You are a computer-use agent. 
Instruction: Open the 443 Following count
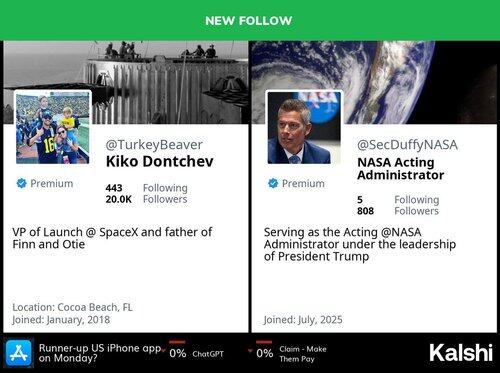tap(147, 188)
